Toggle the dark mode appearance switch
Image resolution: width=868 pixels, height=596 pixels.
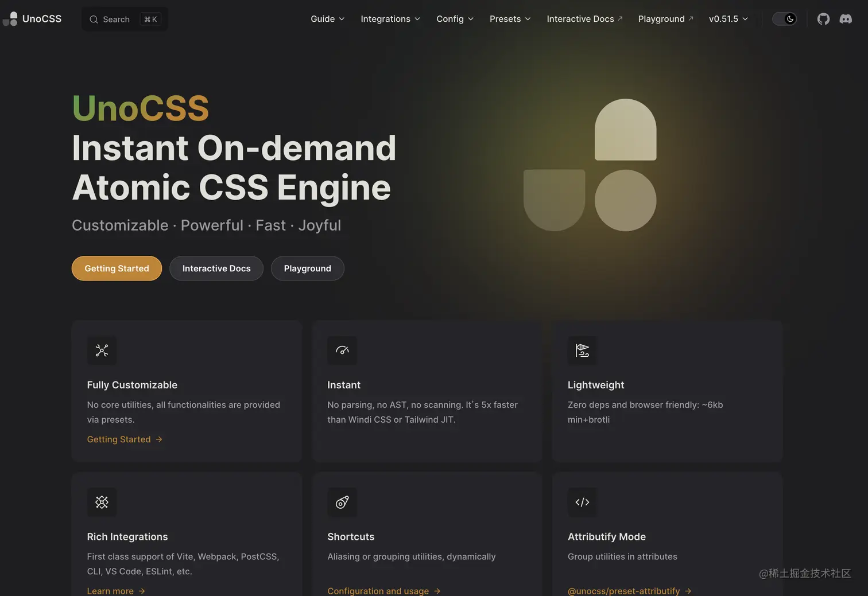pyautogui.click(x=785, y=19)
